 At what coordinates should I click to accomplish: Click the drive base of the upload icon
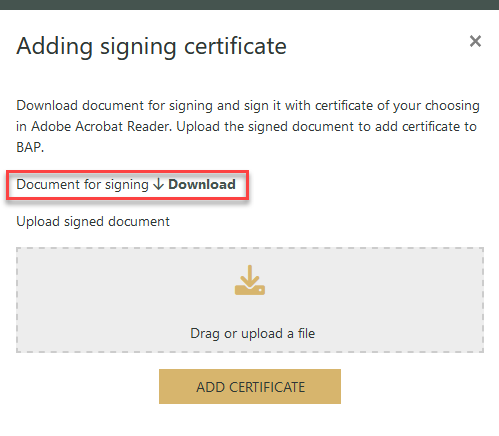click(x=250, y=290)
